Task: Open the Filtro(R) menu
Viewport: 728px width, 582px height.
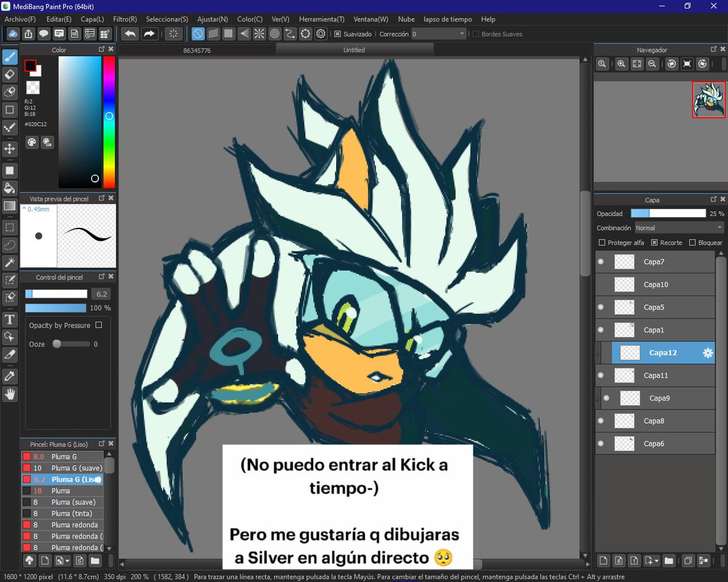Action: [125, 19]
